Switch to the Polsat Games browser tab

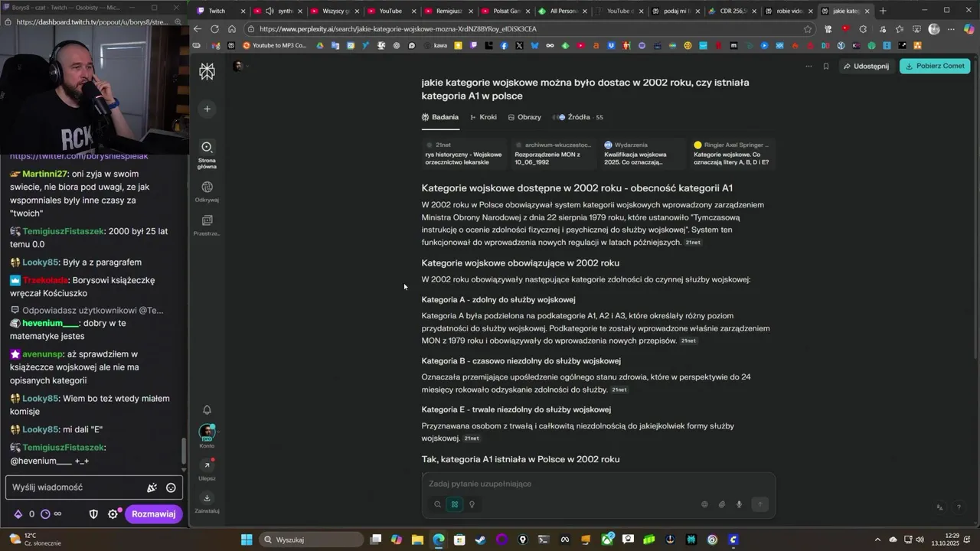[506, 11]
